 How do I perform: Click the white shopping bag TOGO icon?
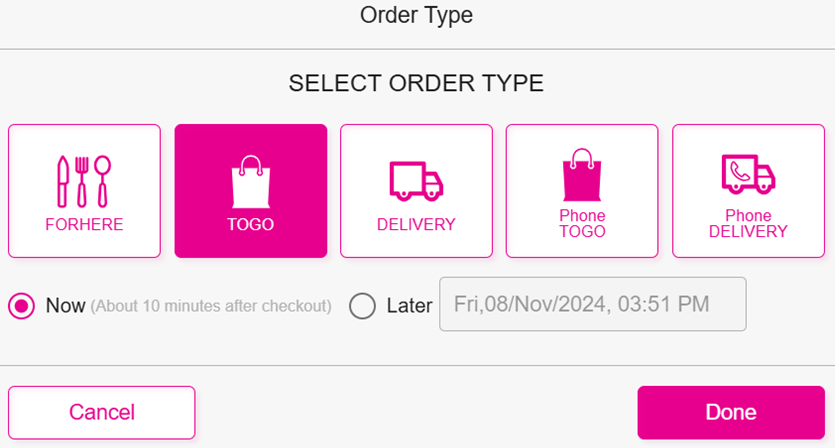click(250, 181)
